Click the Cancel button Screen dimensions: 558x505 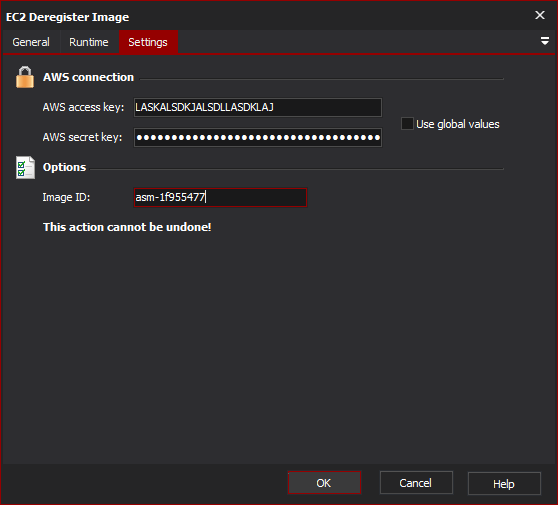(416, 483)
